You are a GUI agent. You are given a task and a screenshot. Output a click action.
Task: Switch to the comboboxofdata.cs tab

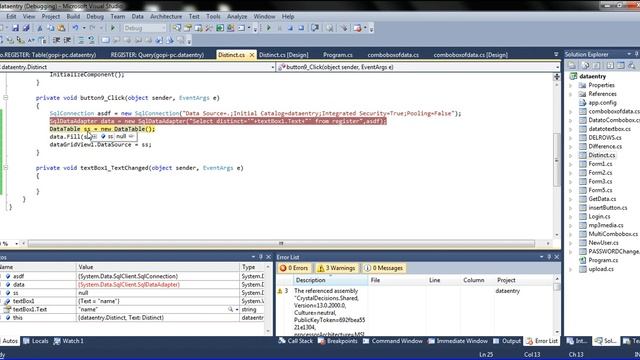(393, 55)
